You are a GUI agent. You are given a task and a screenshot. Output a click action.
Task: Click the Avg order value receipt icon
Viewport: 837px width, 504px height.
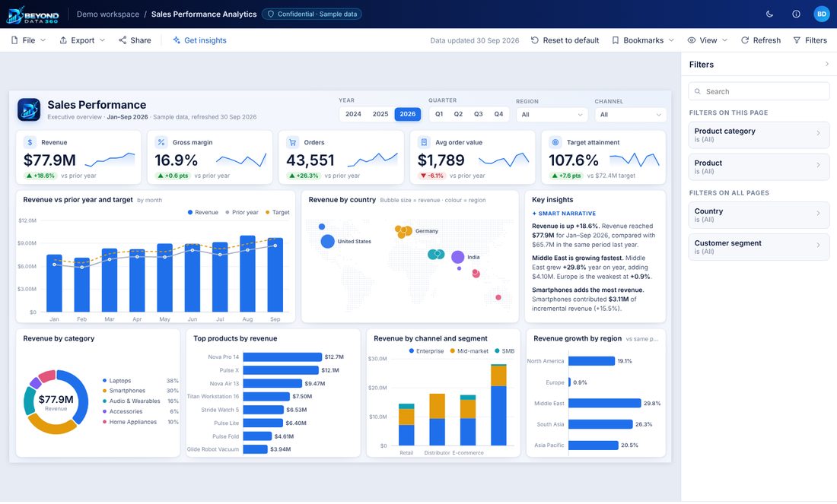pos(424,142)
